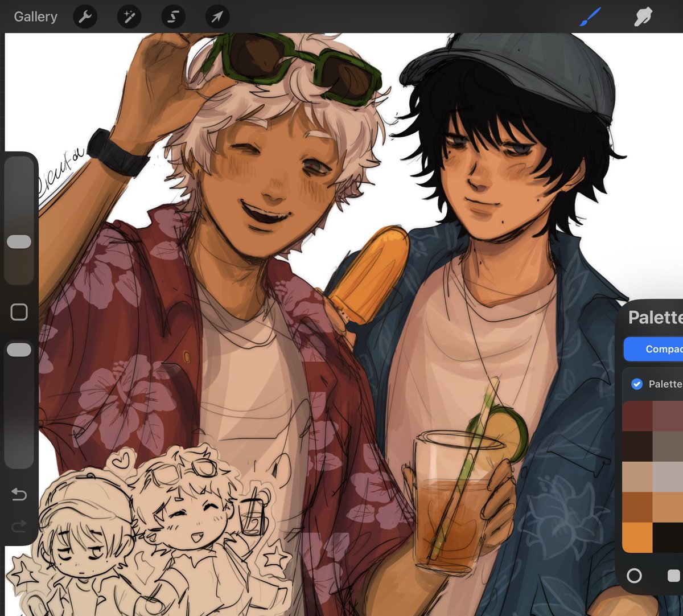Tap the Undo arrow on the sidebar
The width and height of the screenshot is (683, 616).
click(19, 495)
